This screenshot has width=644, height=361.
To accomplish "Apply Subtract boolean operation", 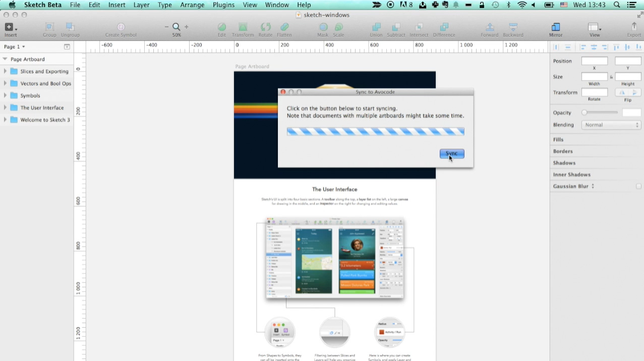I will [x=396, y=27].
